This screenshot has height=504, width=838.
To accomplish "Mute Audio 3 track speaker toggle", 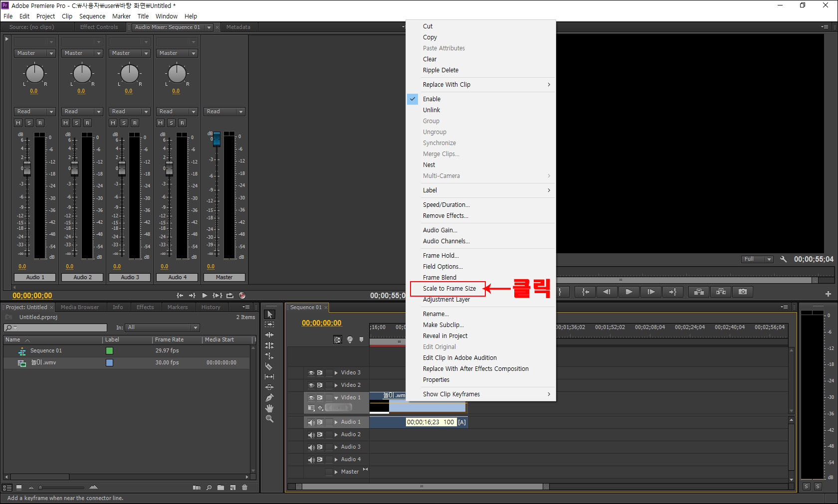I will point(311,447).
